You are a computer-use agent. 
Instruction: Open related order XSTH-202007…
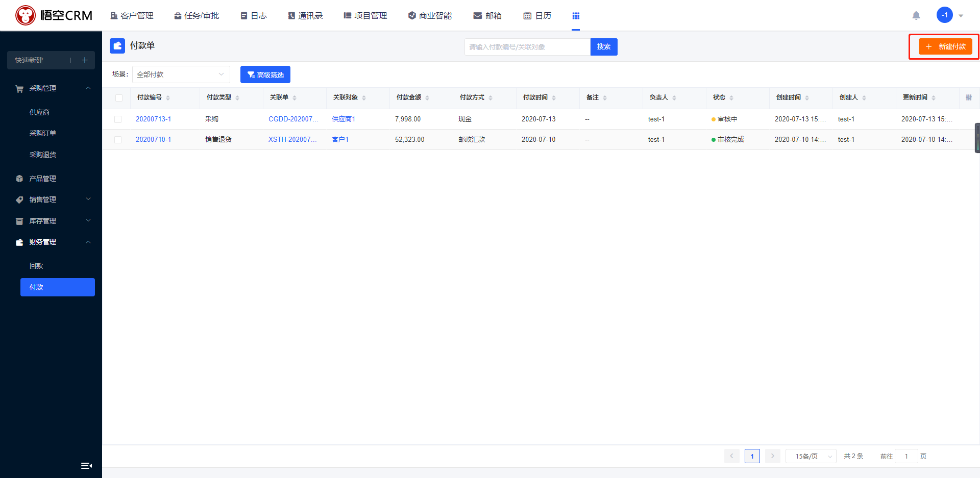pyautogui.click(x=292, y=140)
